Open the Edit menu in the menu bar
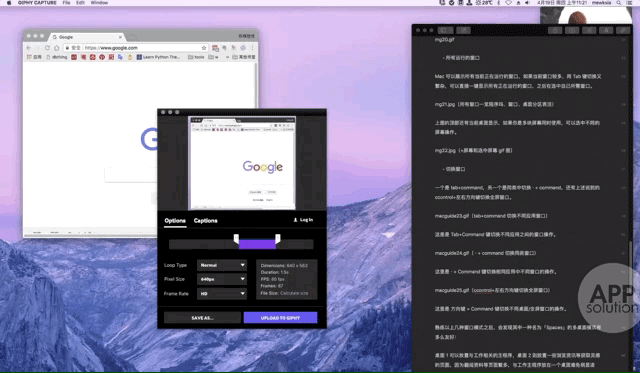This screenshot has width=640, height=373. point(80,3)
